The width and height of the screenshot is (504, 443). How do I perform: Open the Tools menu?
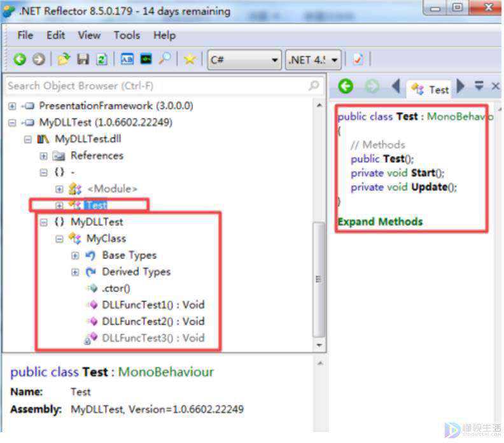pos(127,35)
